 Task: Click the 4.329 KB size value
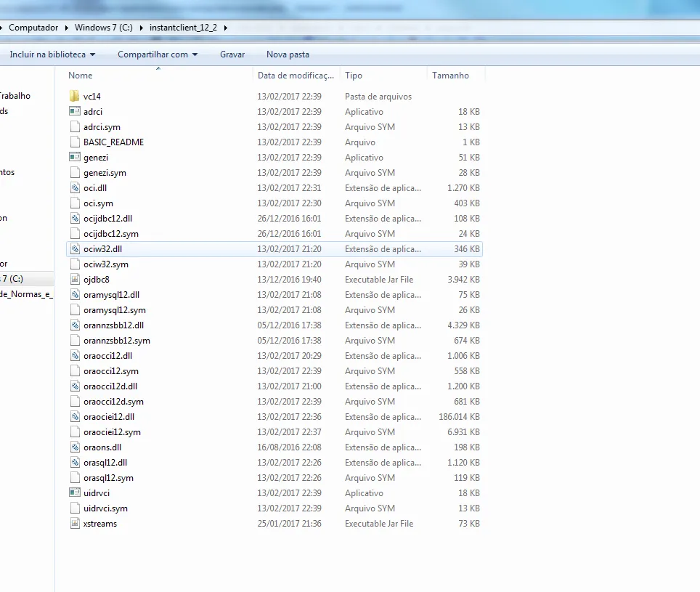463,325
